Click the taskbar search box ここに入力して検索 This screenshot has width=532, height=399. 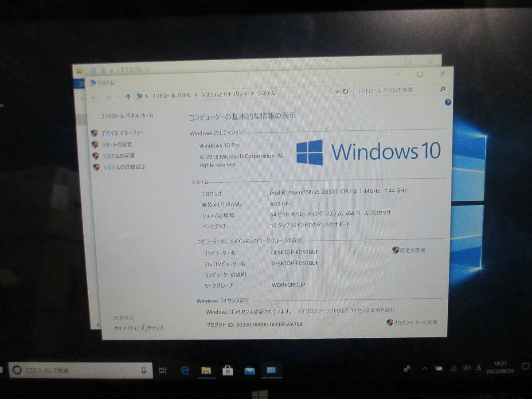(81, 370)
